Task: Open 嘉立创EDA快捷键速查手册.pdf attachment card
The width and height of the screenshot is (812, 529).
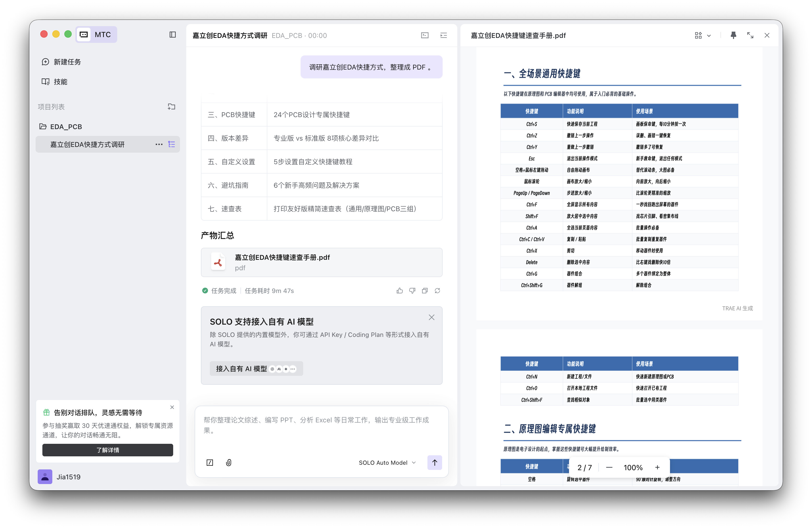Action: [322, 262]
